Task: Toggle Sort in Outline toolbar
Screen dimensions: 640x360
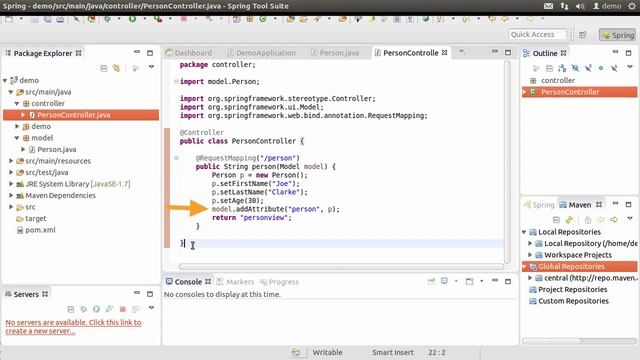Action: [562, 68]
